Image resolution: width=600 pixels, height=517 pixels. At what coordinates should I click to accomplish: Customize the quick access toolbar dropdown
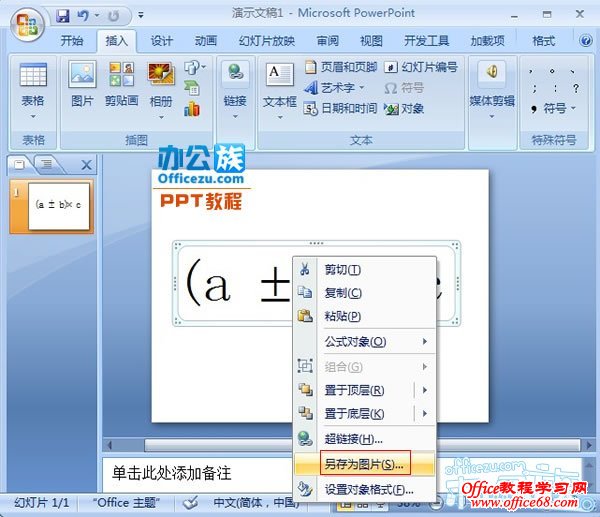(x=141, y=15)
